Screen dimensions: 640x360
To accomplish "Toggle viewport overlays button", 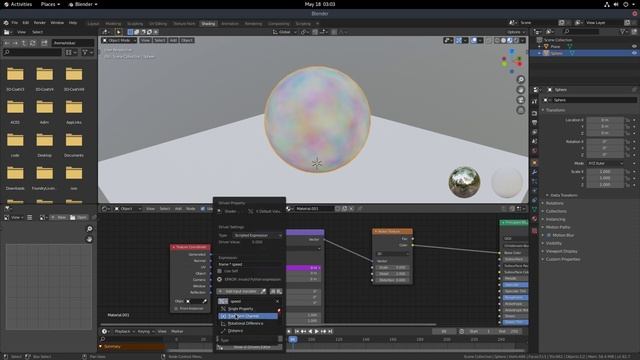I will click(x=473, y=40).
